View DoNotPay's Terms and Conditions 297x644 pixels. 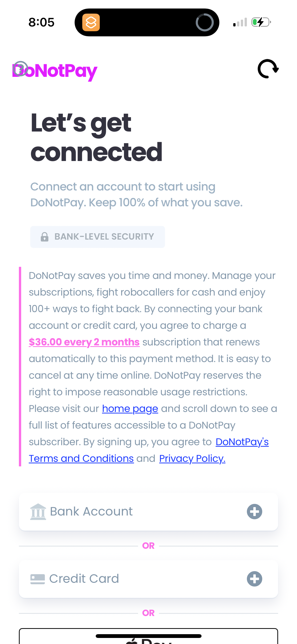81,458
